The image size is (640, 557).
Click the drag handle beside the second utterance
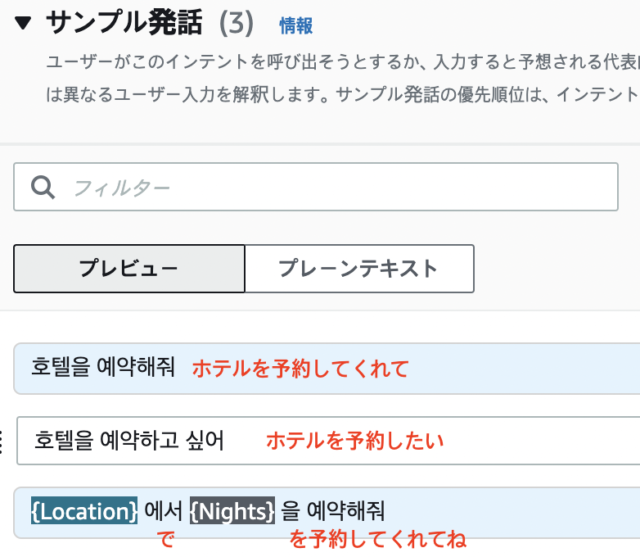(x=3, y=440)
